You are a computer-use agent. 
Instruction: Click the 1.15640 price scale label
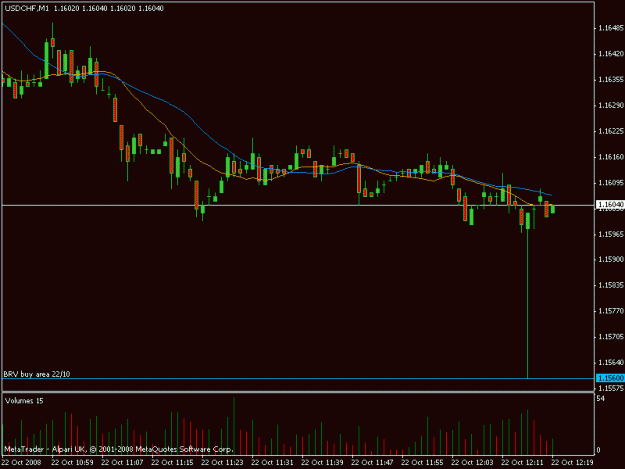(x=611, y=363)
